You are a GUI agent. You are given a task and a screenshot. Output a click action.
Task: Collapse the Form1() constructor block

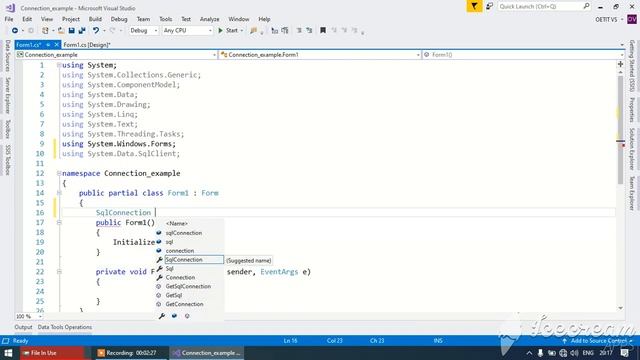(59, 223)
